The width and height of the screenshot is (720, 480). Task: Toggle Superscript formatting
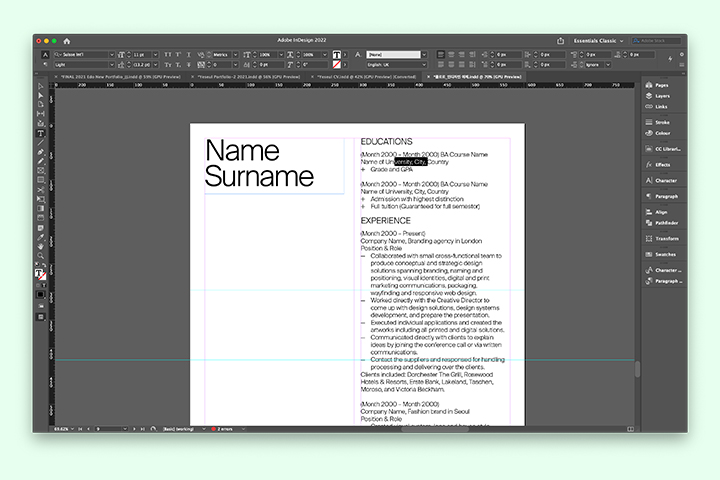tap(178, 55)
